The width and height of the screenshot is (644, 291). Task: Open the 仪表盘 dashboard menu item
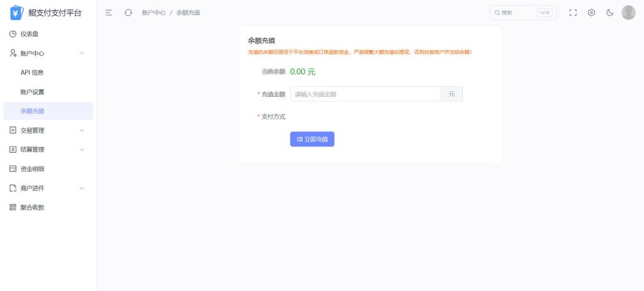(48, 34)
